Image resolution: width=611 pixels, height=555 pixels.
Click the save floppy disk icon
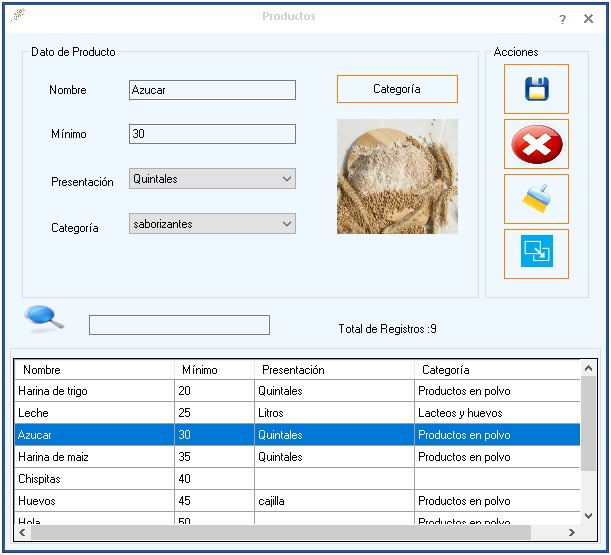click(537, 89)
